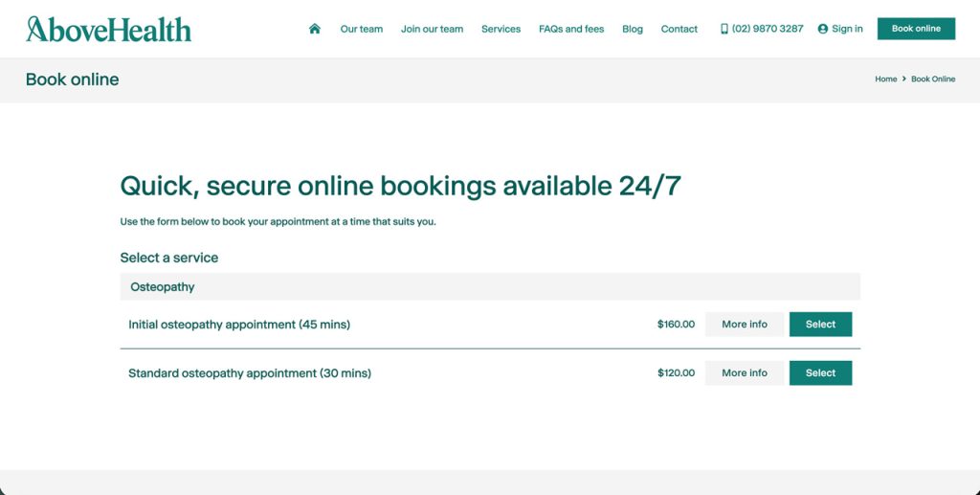Open the AboveHealth logo homepage link

point(109,30)
